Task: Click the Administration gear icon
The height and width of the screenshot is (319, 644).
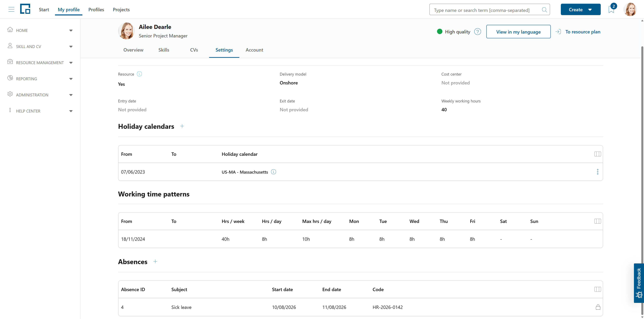Action: pyautogui.click(x=10, y=94)
